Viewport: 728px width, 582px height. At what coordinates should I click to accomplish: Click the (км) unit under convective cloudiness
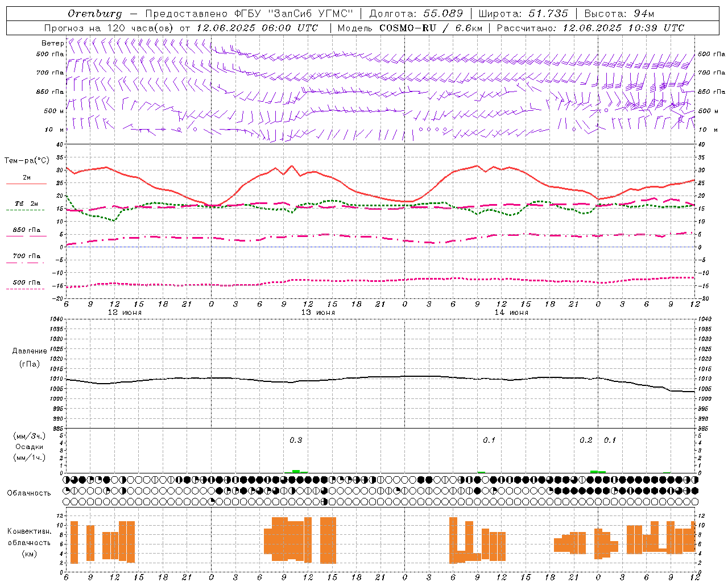pos(30,554)
